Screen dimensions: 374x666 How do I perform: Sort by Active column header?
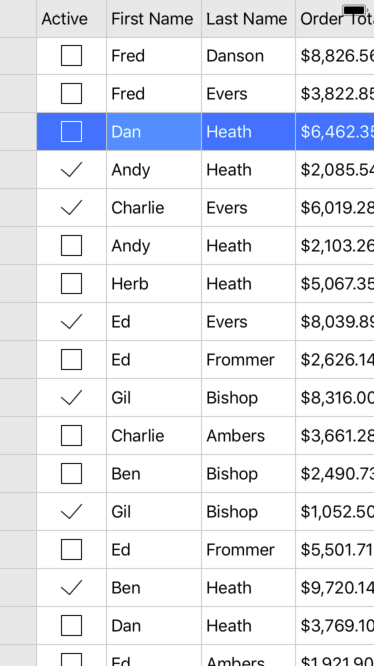tap(71, 19)
